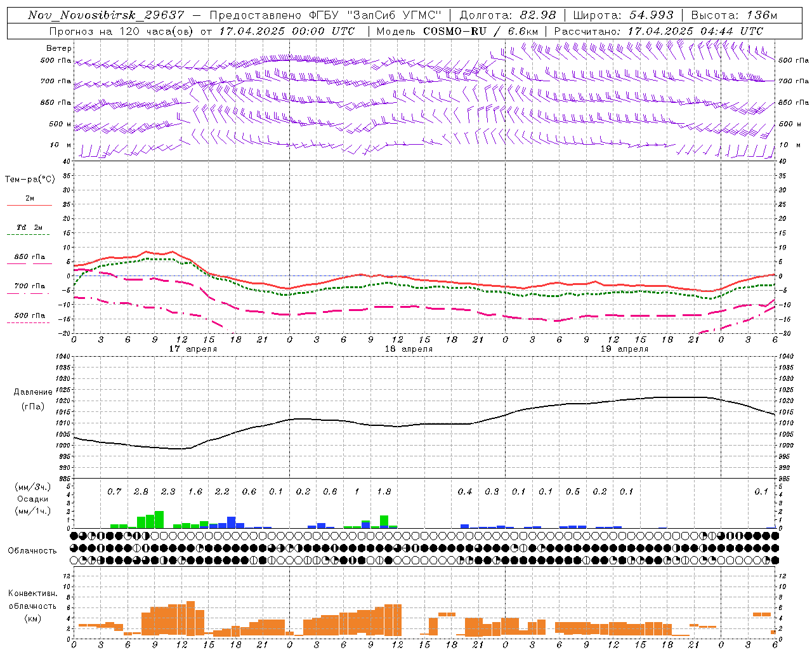Select the 10 м wind level label on left

point(60,145)
